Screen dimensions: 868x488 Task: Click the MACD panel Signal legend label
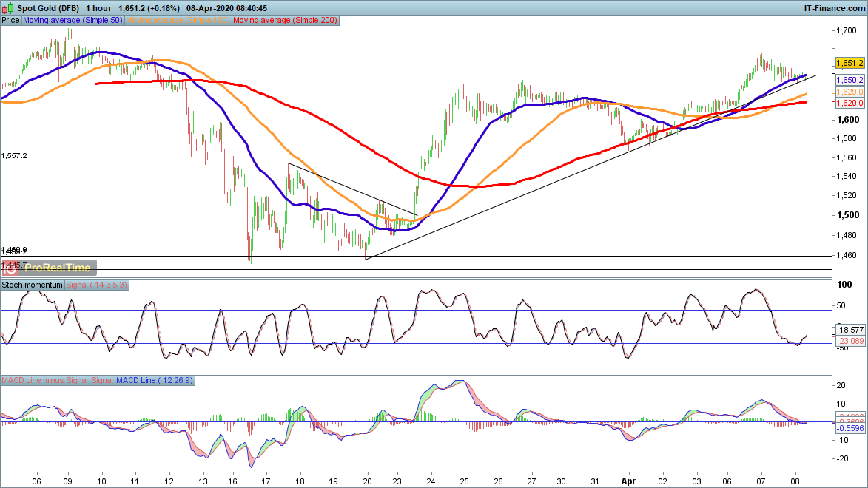point(102,380)
